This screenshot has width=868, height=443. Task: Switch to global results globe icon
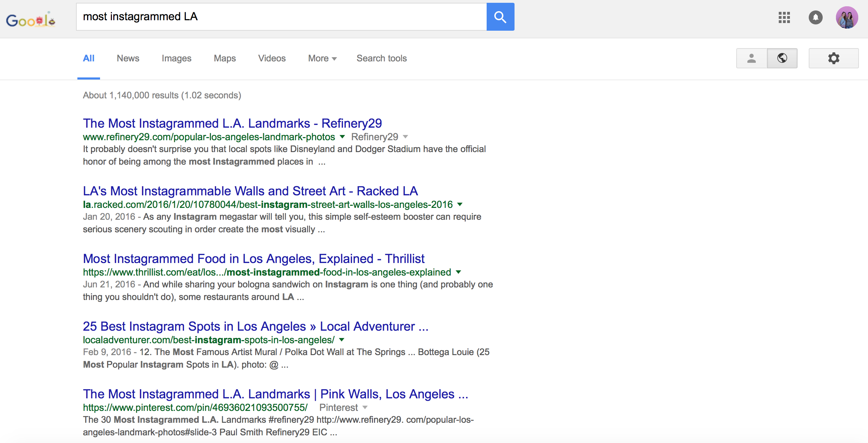782,58
